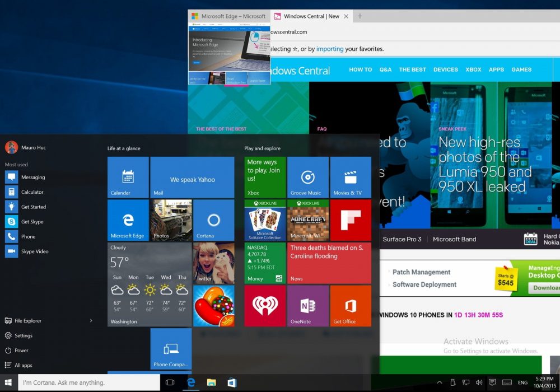
Task: Open the Task View taskbar button
Action: click(x=170, y=382)
